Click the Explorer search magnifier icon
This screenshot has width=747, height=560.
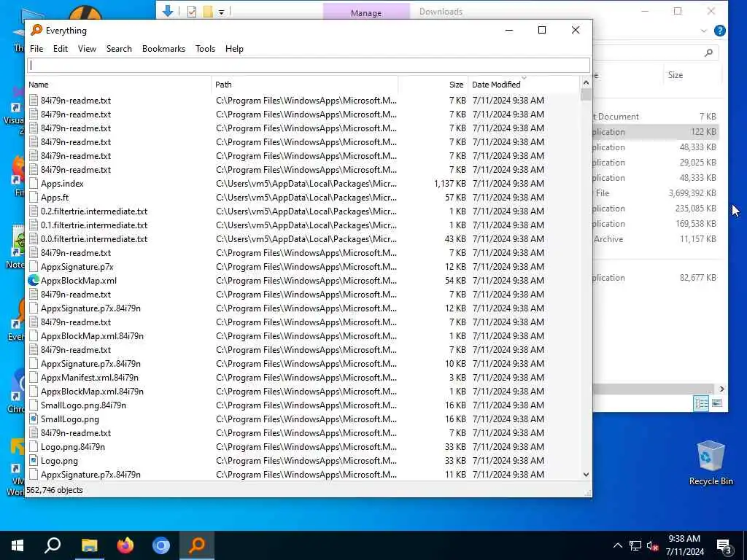pos(708,52)
